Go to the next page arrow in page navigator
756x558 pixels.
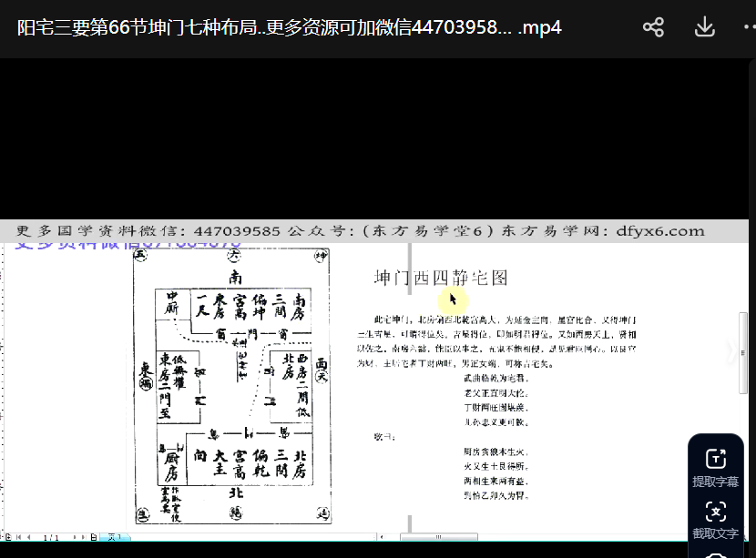click(x=72, y=537)
